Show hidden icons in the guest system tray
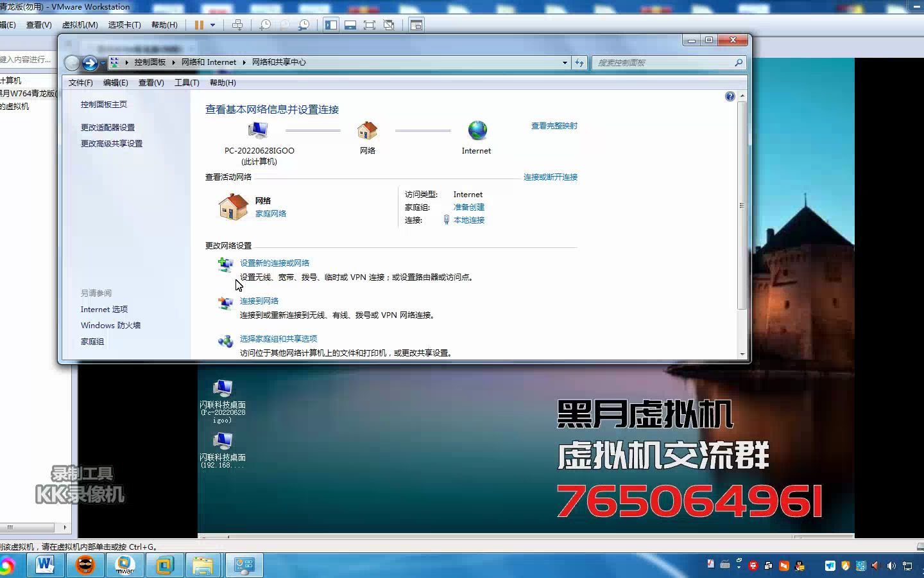The image size is (924, 578). [739, 567]
